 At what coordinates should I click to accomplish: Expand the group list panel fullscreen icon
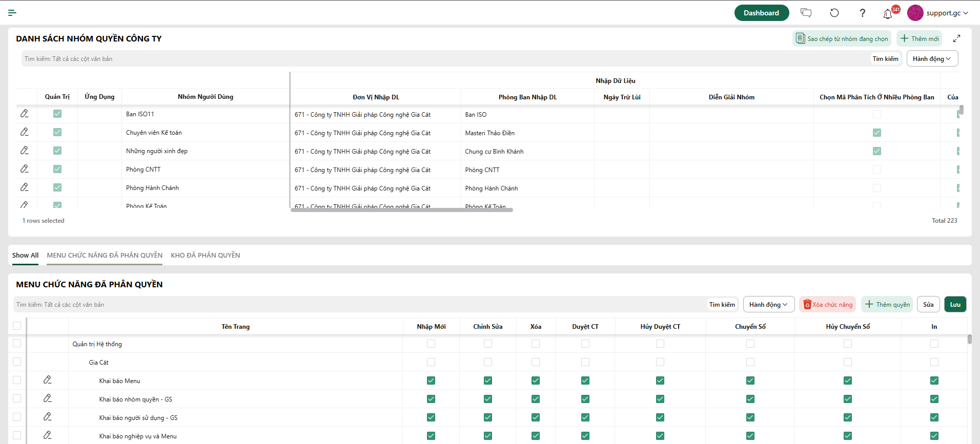(x=956, y=38)
